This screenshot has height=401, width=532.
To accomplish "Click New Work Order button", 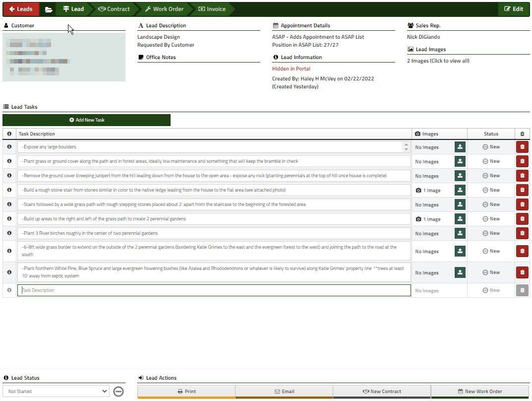I will [x=480, y=392].
